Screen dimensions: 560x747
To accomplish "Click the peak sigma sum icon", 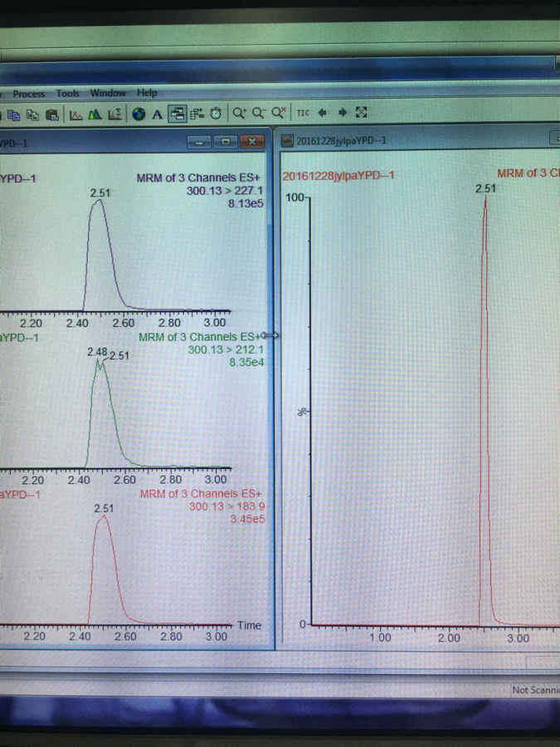I will 114,114.
